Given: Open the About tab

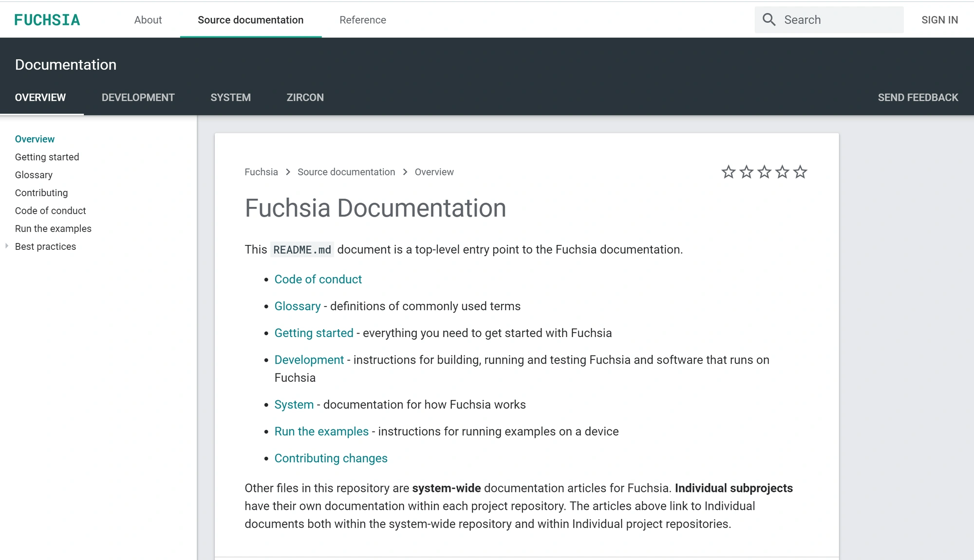Looking at the screenshot, I should (x=148, y=20).
